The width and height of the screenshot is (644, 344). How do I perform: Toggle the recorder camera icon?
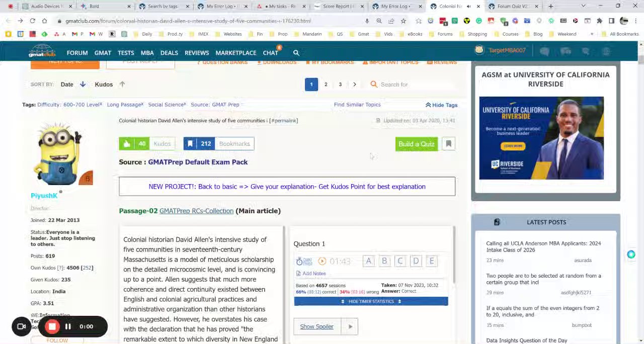pos(22,326)
